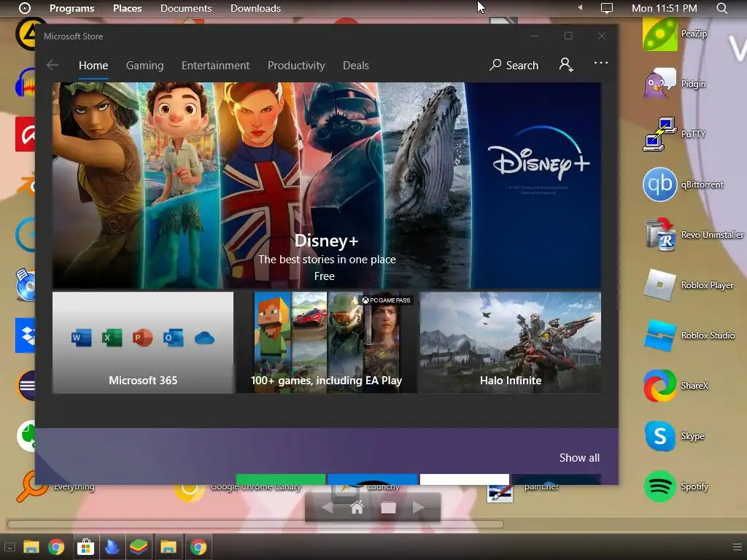Open the Places menu in top bar
This screenshot has width=747, height=560.
coord(127,8)
